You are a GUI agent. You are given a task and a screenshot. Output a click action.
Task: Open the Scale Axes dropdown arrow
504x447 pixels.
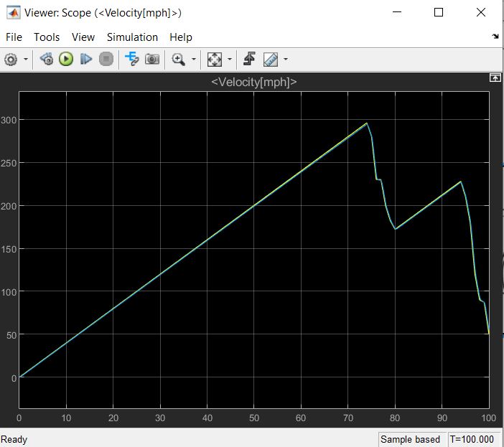point(230,60)
